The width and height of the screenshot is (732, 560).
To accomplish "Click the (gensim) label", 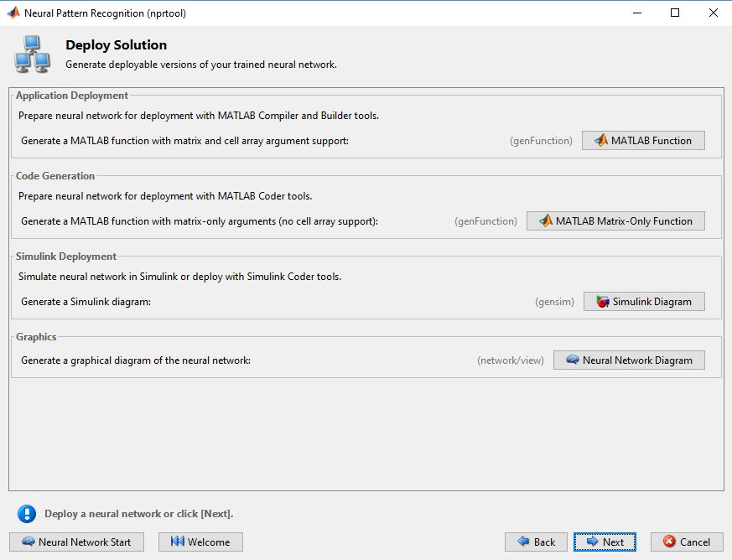I will click(x=554, y=302).
